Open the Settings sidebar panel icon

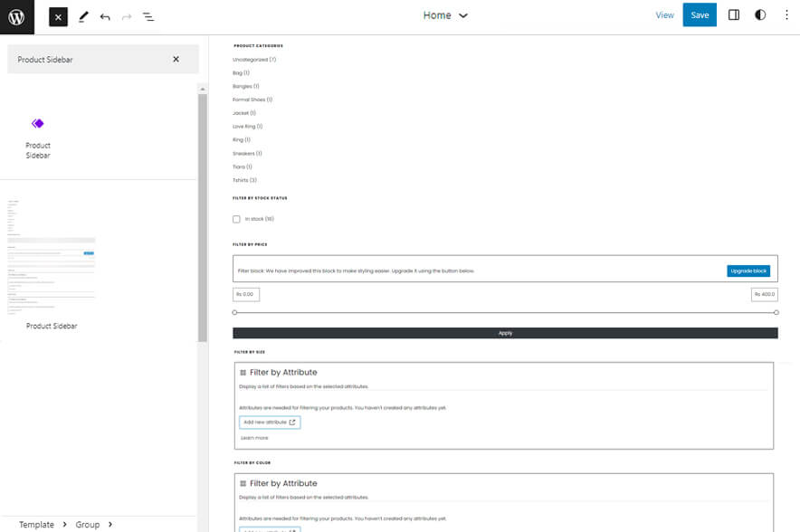[x=734, y=14]
